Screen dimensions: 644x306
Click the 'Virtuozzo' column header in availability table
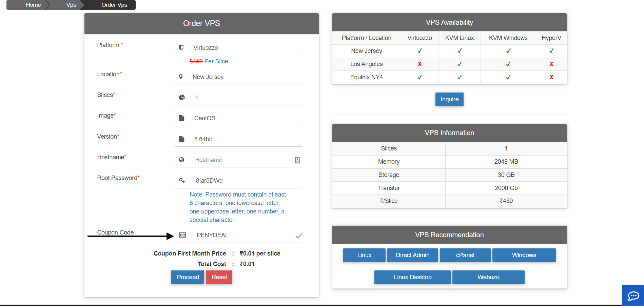419,38
